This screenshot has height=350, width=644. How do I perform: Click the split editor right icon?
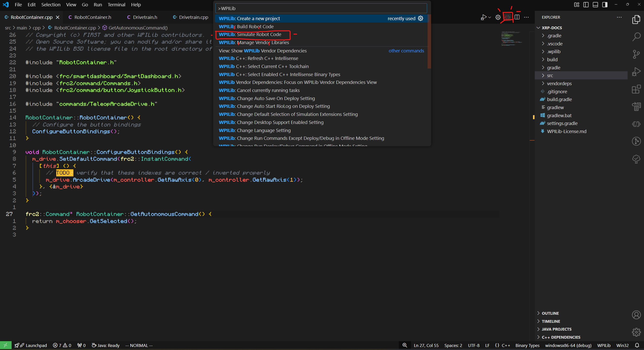click(x=517, y=17)
